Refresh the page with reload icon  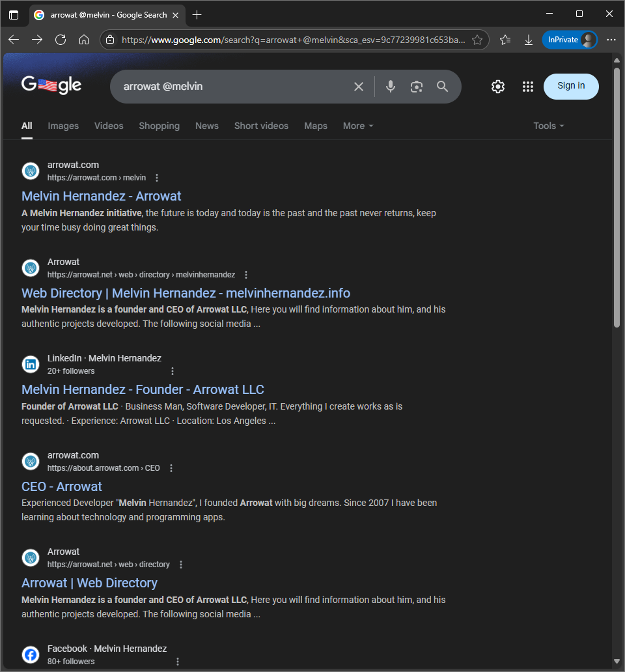pyautogui.click(x=61, y=40)
